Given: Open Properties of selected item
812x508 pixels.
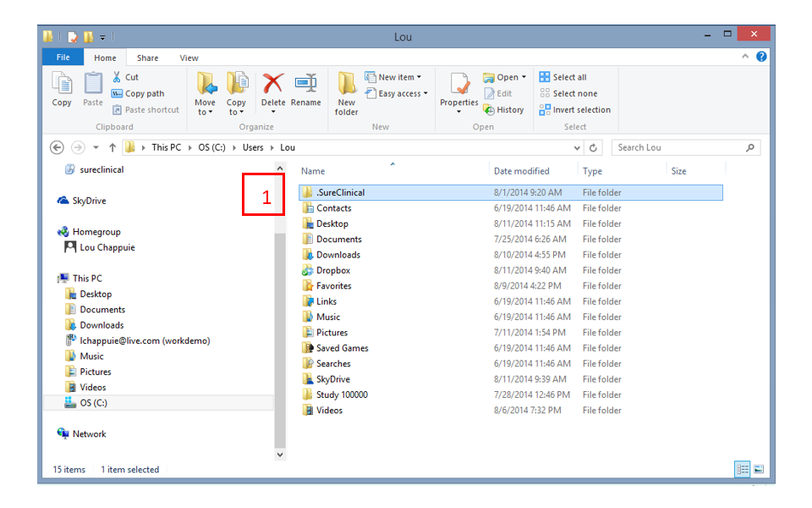Looking at the screenshot, I should pyautogui.click(x=458, y=93).
